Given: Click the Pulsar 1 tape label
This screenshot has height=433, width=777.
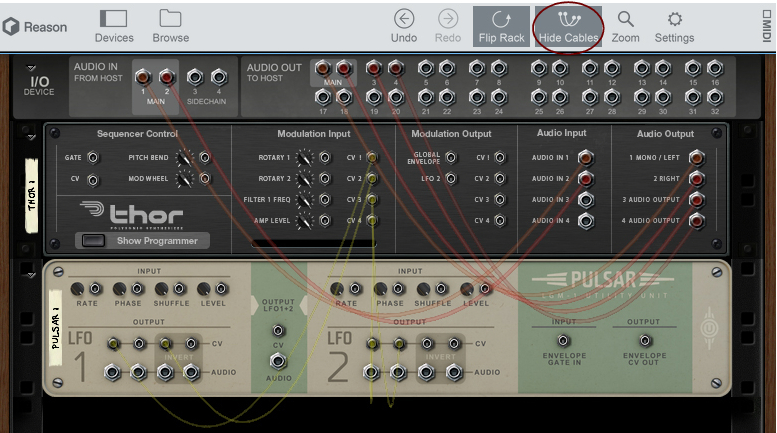Looking at the screenshot, I should coord(56,327).
